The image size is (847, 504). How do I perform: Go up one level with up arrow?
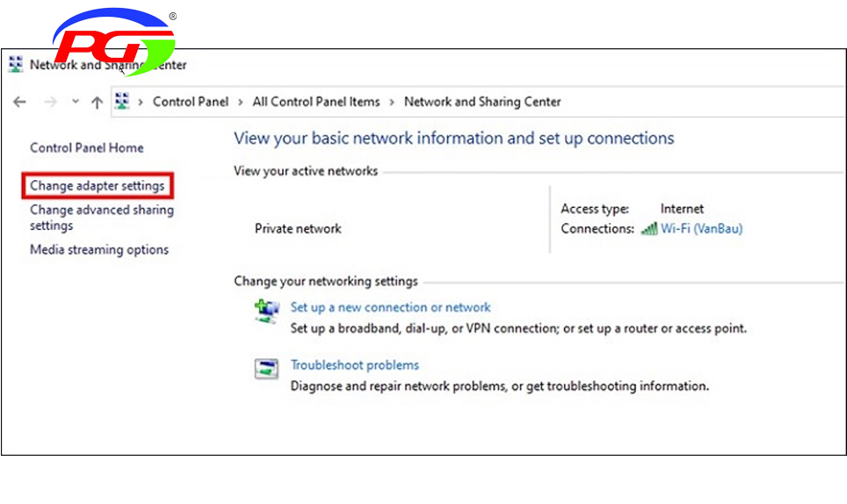click(x=97, y=102)
